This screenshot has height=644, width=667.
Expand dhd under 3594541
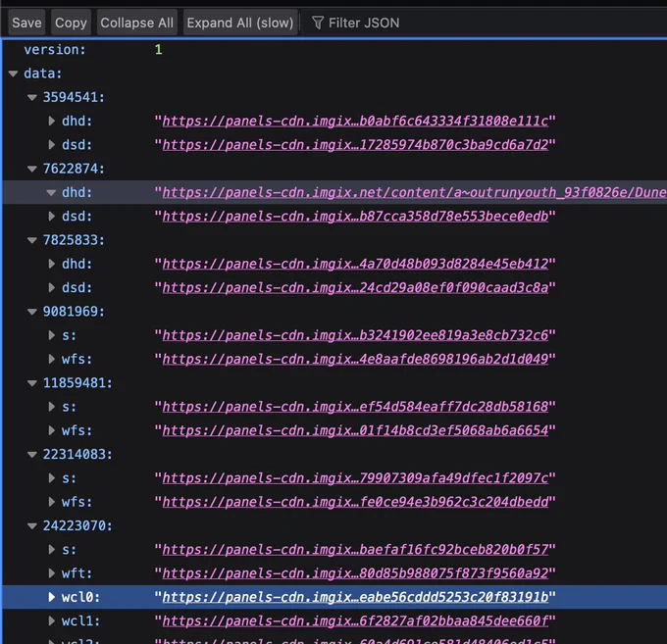[x=51, y=122]
